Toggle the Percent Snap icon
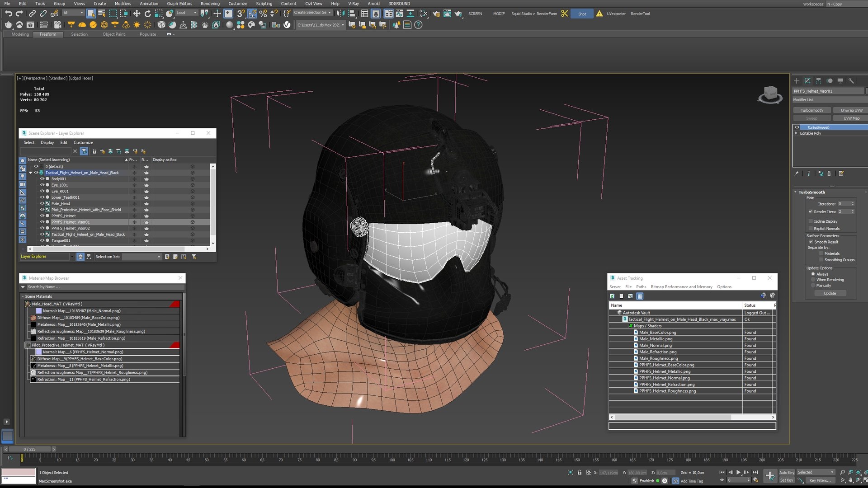The height and width of the screenshot is (488, 868). (x=263, y=14)
